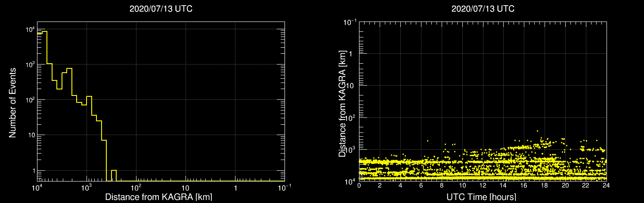Click the "8" tick on UTC Time axis

click(x=442, y=185)
